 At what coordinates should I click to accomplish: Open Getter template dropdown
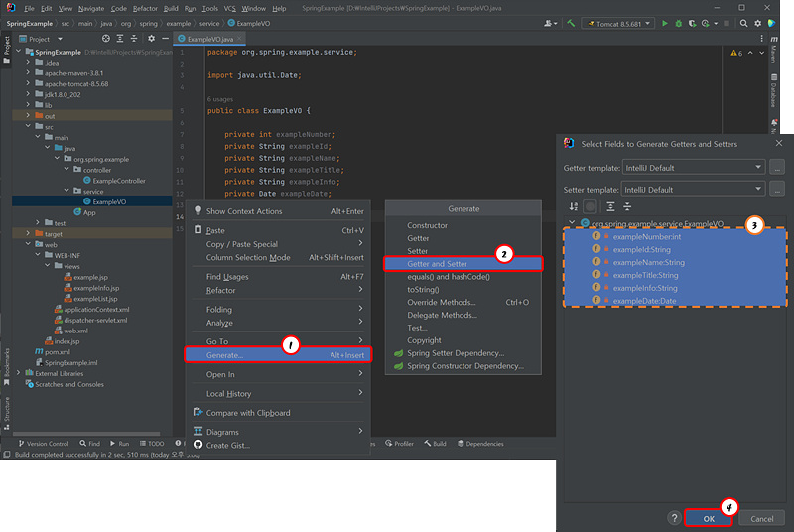pos(693,168)
